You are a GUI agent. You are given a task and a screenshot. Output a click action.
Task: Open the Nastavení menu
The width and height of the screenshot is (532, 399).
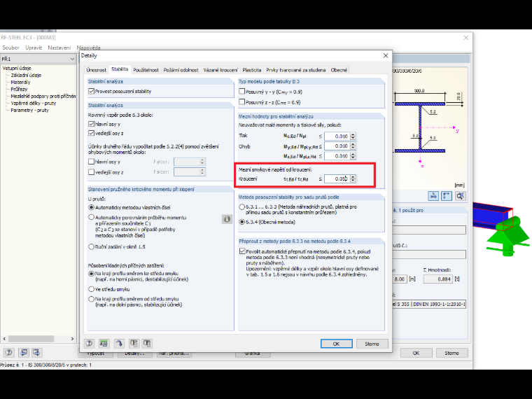59,48
